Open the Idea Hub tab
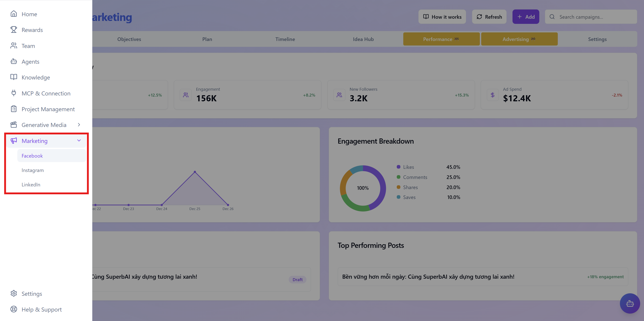 363,39
